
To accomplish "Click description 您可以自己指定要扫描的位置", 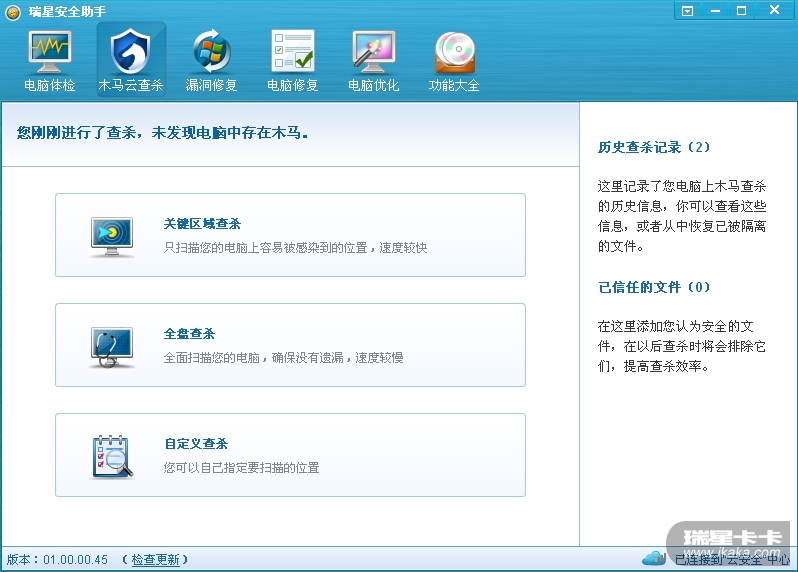I will [241, 468].
